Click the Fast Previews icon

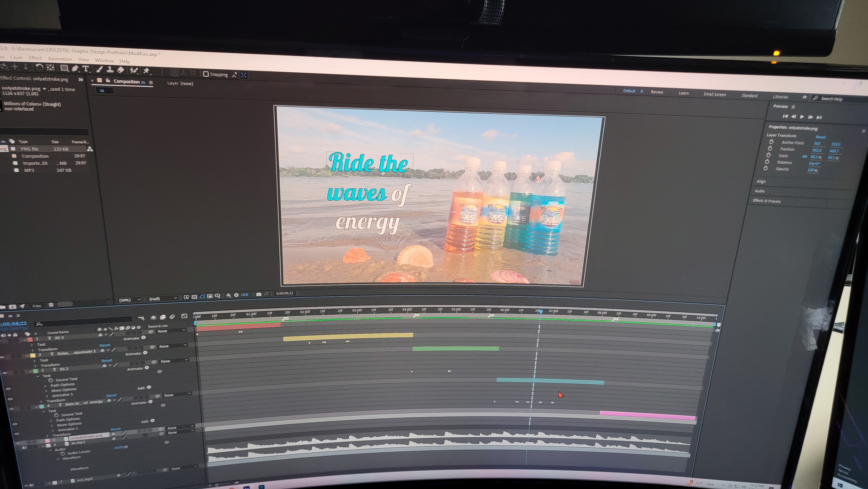coord(186,297)
